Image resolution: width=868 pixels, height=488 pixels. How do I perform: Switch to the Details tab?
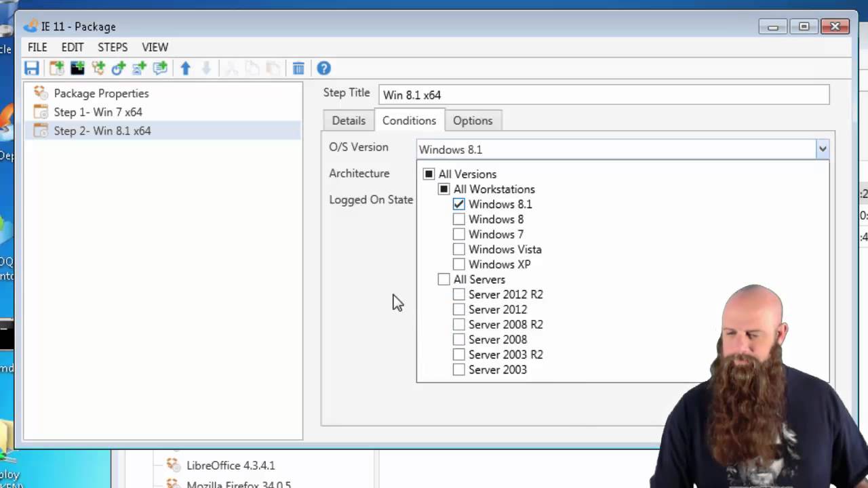pos(349,121)
